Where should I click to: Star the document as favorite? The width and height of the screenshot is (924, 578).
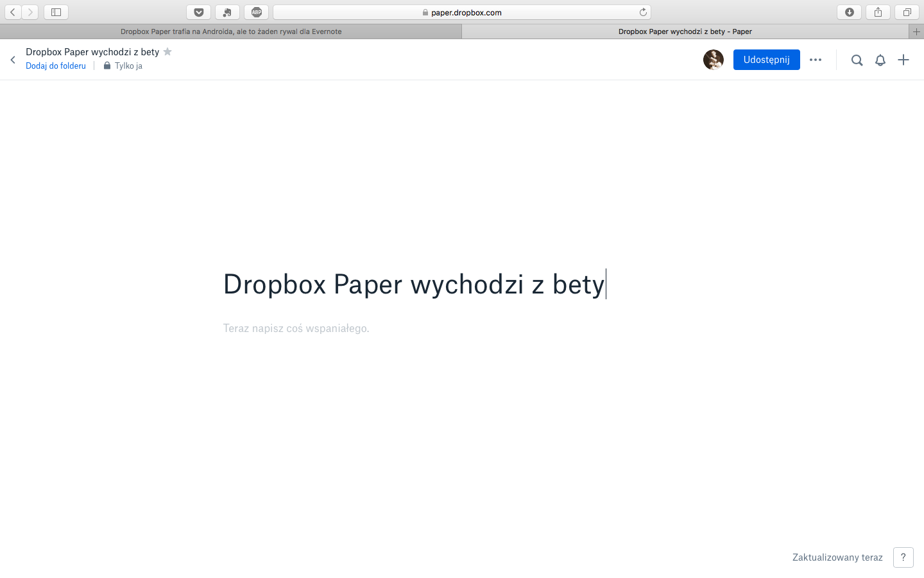pyautogui.click(x=167, y=51)
